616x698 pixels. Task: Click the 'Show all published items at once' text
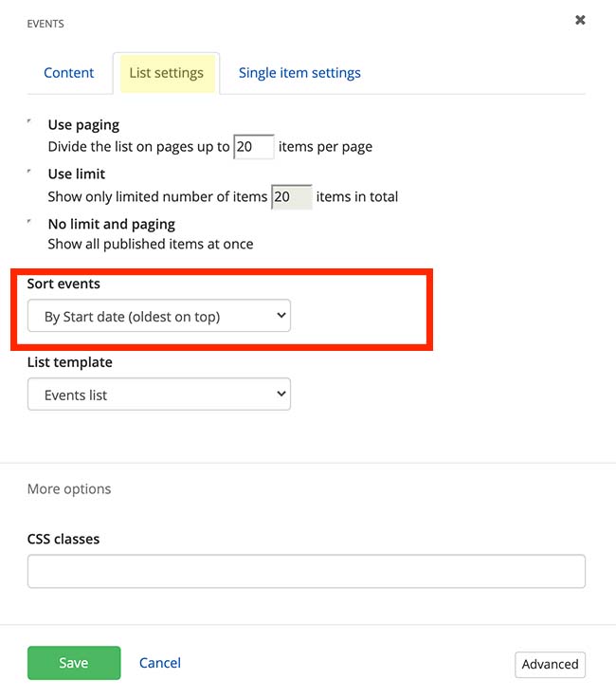151,244
